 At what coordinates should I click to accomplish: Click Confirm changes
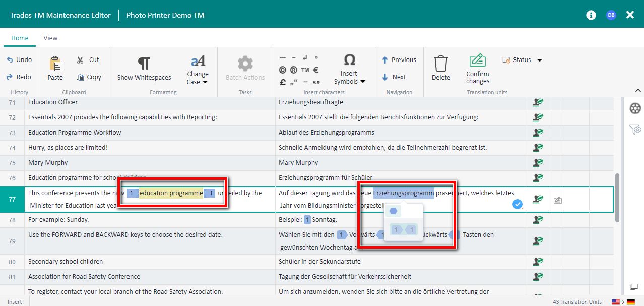(x=478, y=70)
